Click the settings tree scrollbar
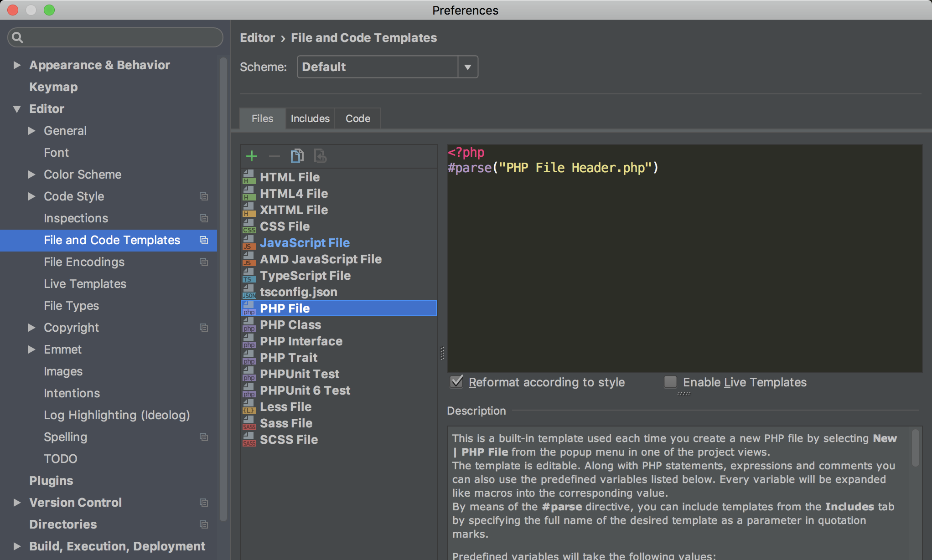The width and height of the screenshot is (932, 560). pos(223,289)
